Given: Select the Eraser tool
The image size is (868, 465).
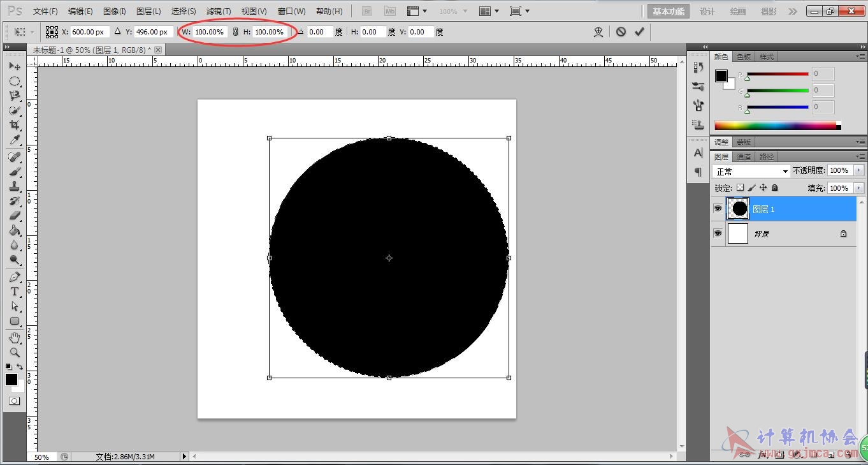Looking at the screenshot, I should pyautogui.click(x=14, y=216).
